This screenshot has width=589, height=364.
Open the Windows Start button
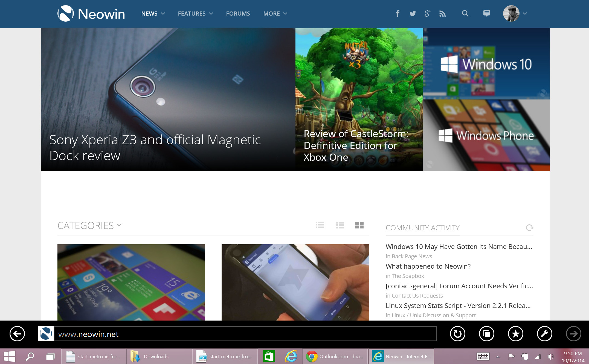[10, 356]
